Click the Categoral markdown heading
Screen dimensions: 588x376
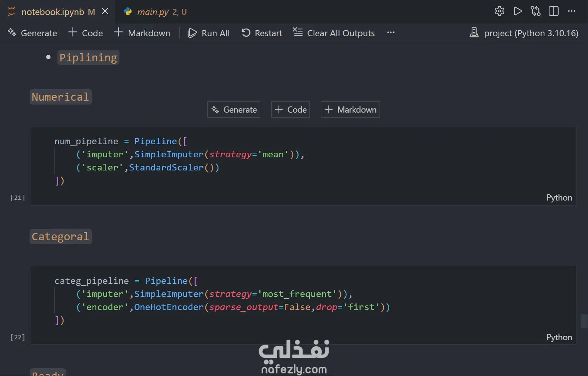pos(60,236)
